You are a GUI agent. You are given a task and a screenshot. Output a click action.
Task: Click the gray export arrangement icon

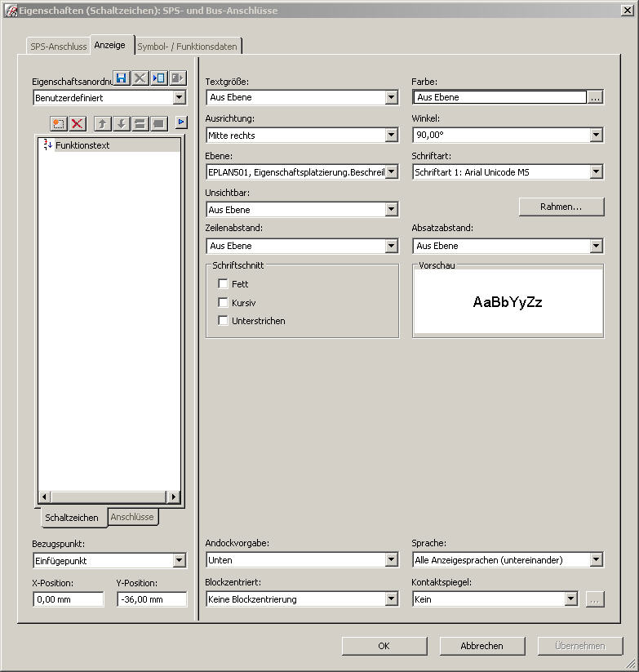pyautogui.click(x=177, y=78)
